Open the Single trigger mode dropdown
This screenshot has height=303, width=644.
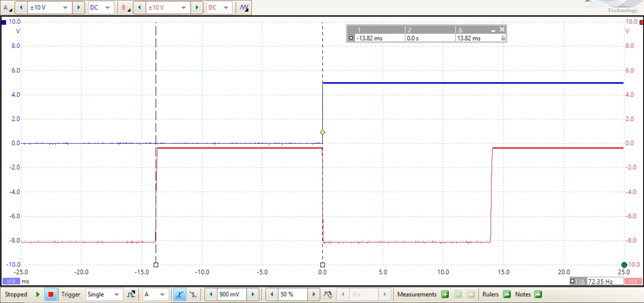coord(116,295)
